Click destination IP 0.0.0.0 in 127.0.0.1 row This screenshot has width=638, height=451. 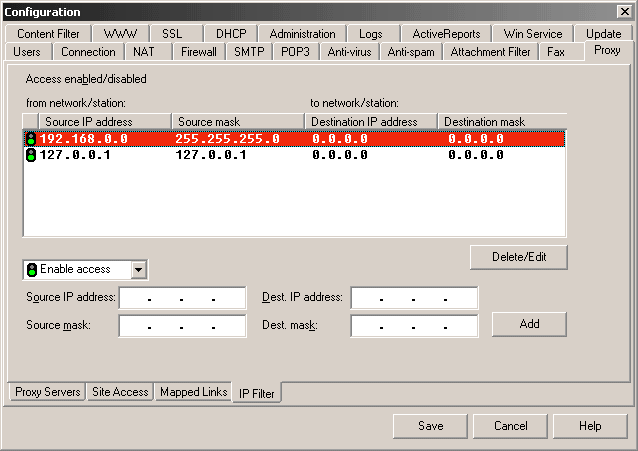click(340, 155)
